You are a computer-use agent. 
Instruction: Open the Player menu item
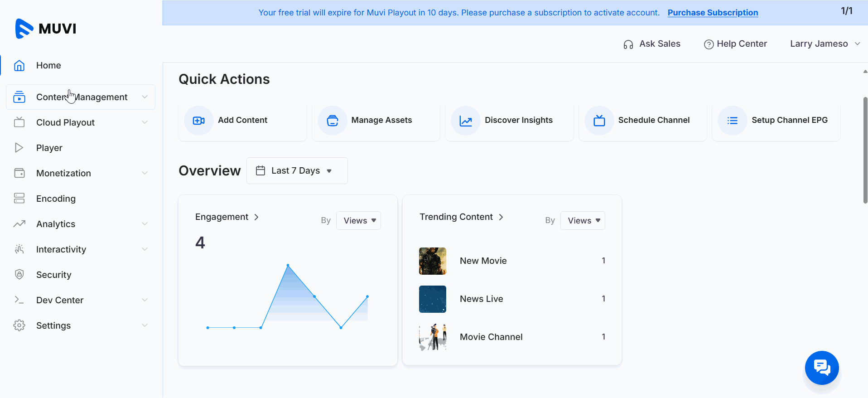49,148
